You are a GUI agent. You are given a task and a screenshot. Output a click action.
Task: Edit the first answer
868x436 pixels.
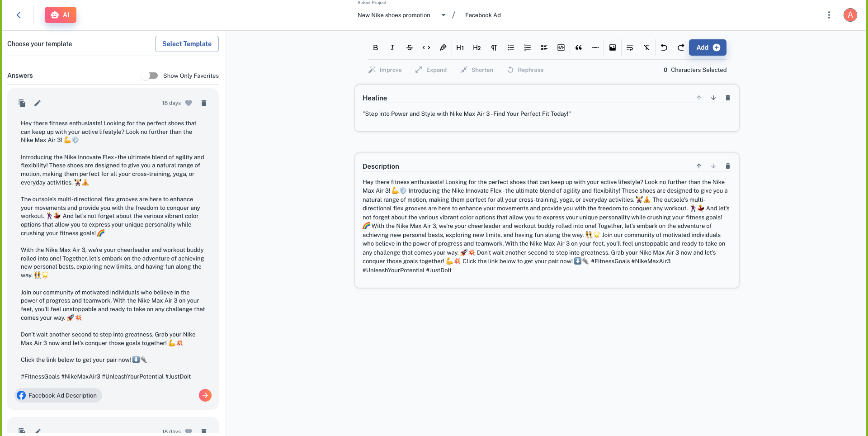38,103
